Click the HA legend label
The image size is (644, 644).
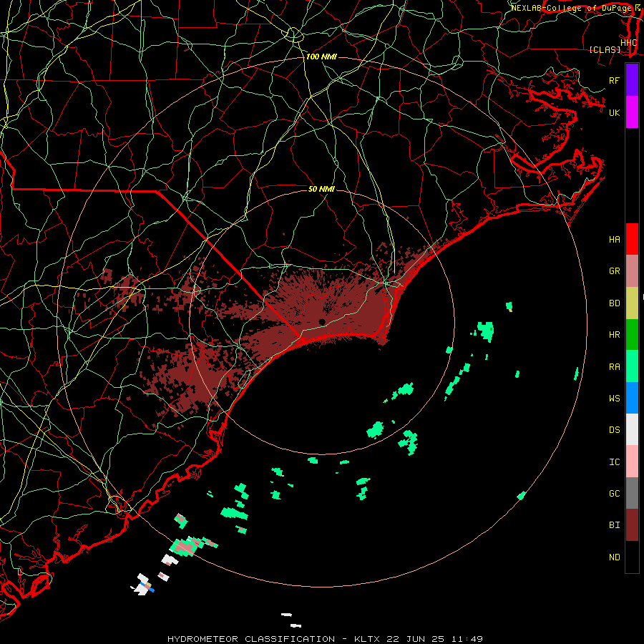614,240
